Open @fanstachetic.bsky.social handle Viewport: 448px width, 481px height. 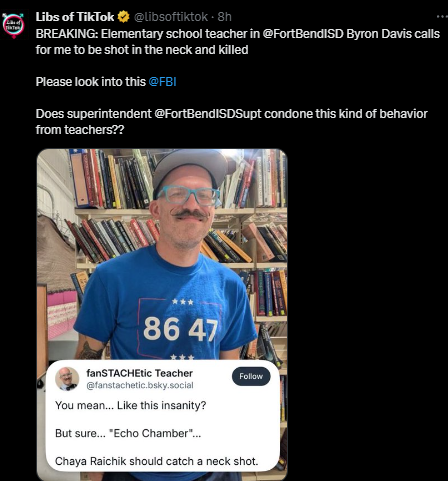(x=140, y=385)
